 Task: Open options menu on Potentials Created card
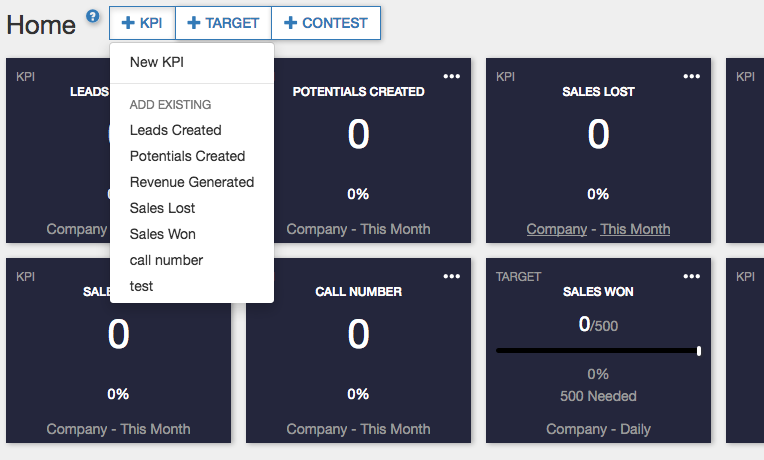[x=452, y=76]
